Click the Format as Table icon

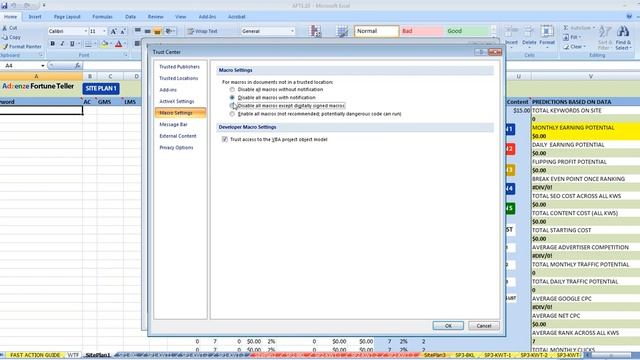click(x=342, y=31)
